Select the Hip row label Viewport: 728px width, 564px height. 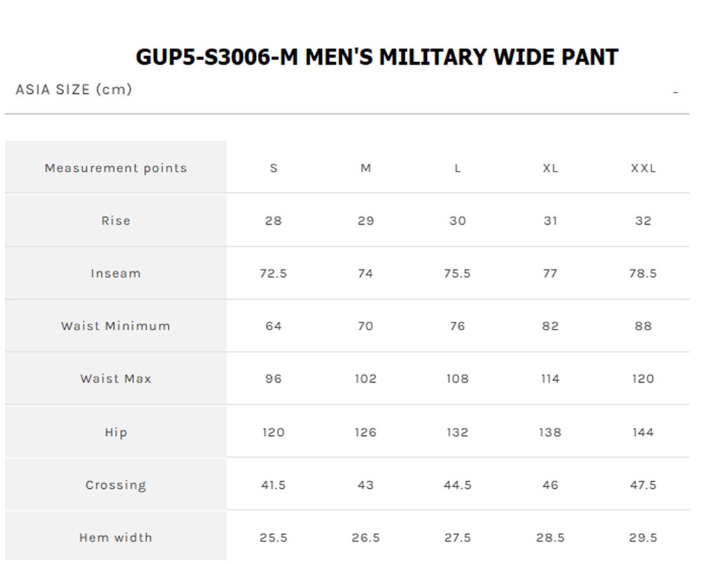(x=115, y=432)
